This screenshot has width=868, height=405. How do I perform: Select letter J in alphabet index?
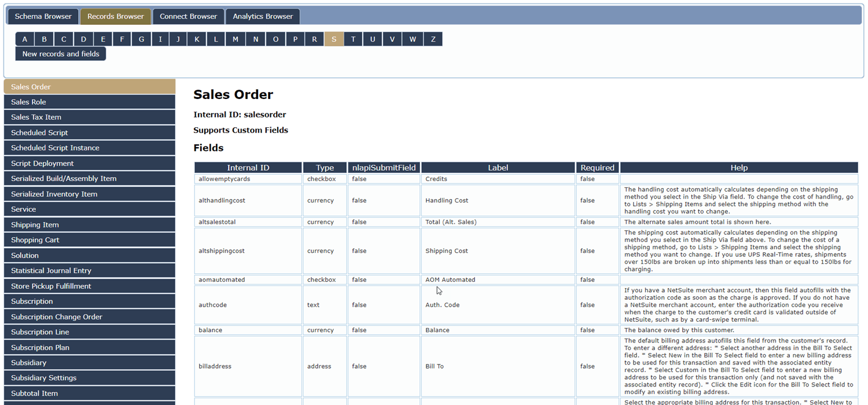[x=178, y=39]
